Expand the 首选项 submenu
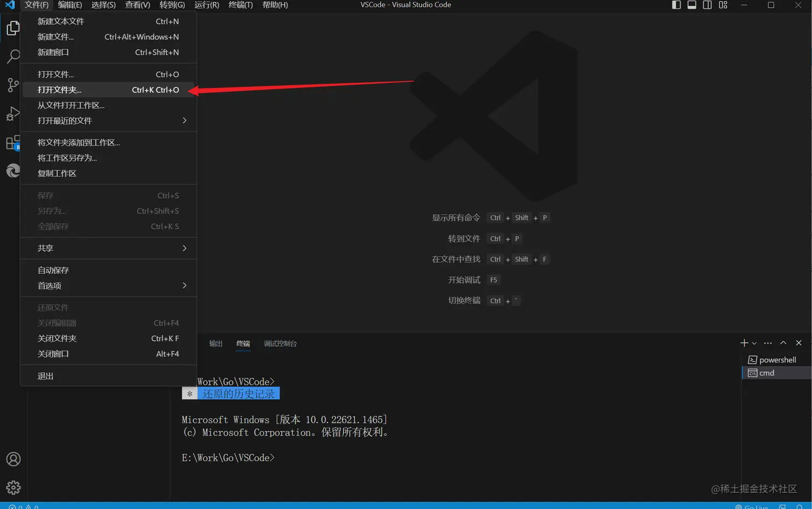This screenshot has width=812, height=509. click(108, 286)
